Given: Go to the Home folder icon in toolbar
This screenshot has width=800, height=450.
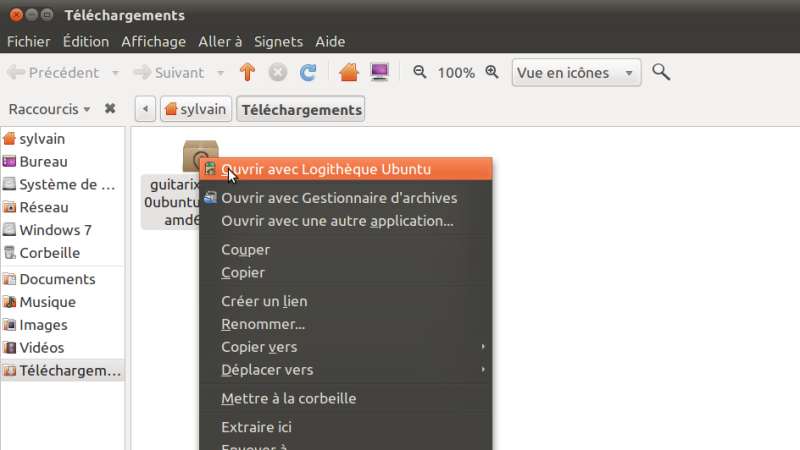Looking at the screenshot, I should tap(349, 72).
